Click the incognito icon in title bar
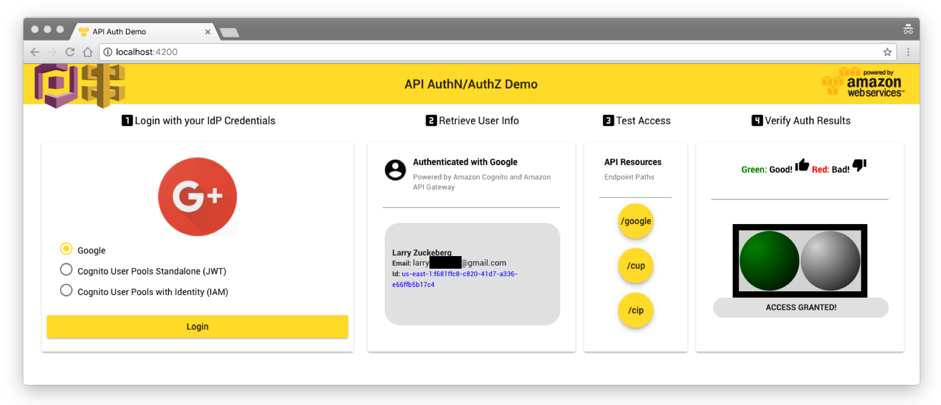This screenshot has height=405, width=941. [x=907, y=29]
